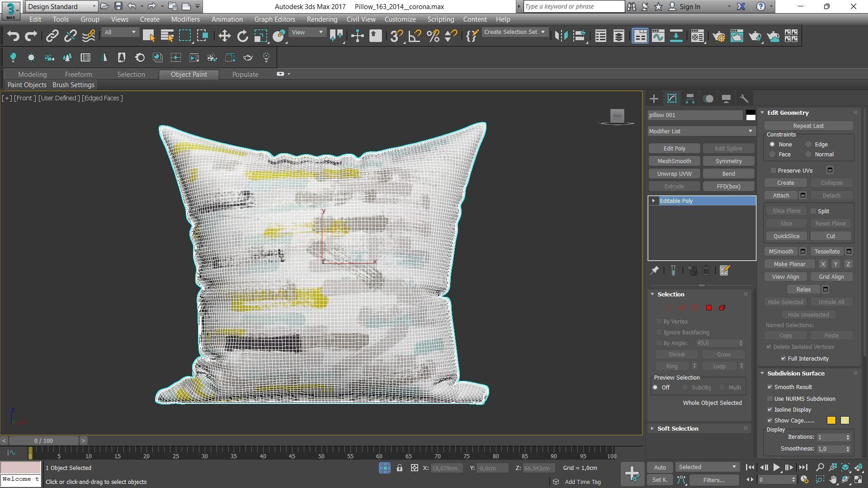Open the Rendering menu

coord(322,19)
